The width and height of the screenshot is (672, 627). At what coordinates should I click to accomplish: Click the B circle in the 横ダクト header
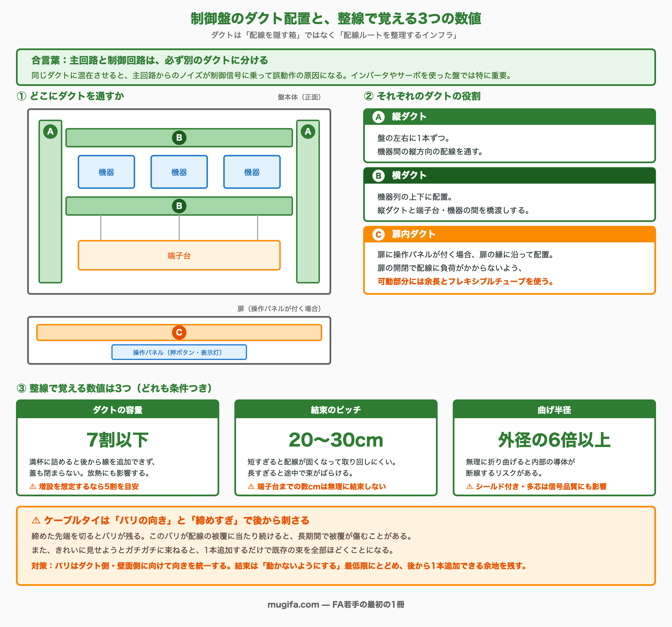378,176
